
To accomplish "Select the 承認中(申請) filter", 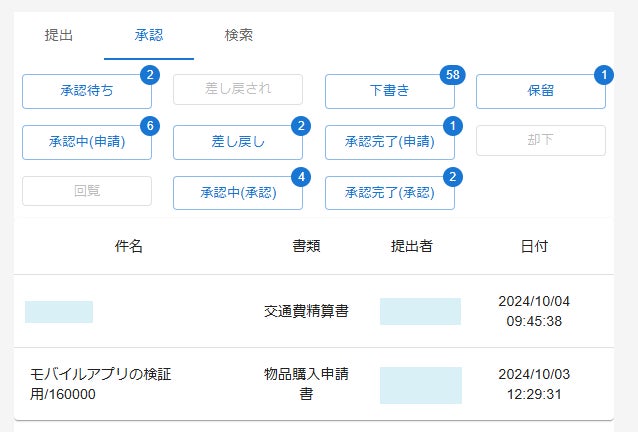I will [x=86, y=142].
